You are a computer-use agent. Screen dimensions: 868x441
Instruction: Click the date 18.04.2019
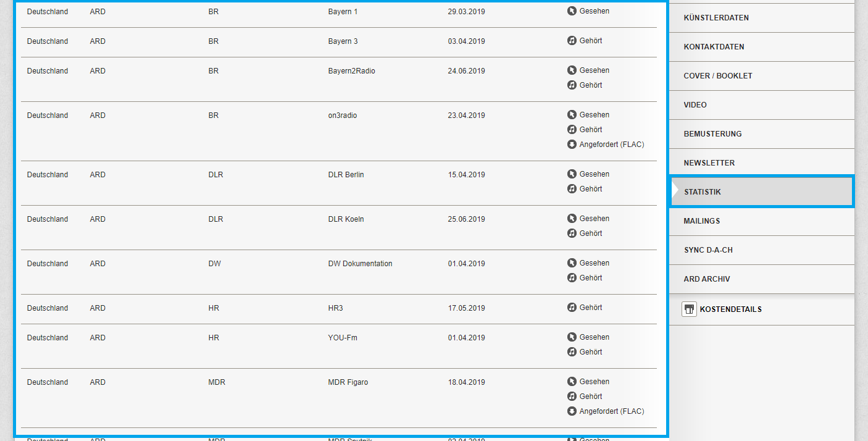point(466,382)
